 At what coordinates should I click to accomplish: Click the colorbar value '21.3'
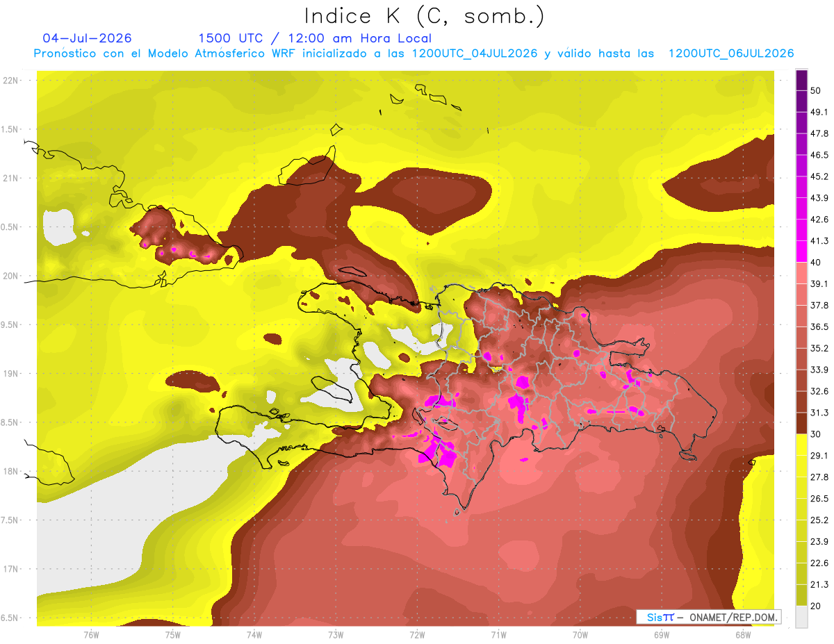[819, 585]
